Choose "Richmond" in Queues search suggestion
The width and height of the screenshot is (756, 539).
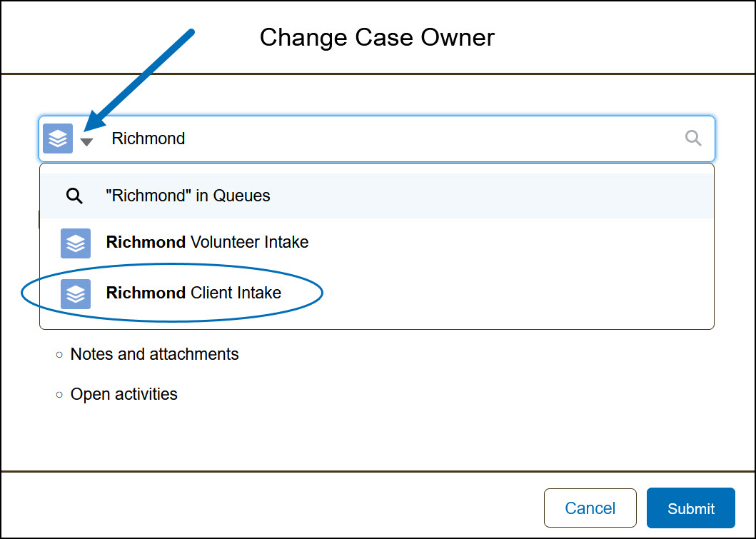(x=376, y=196)
